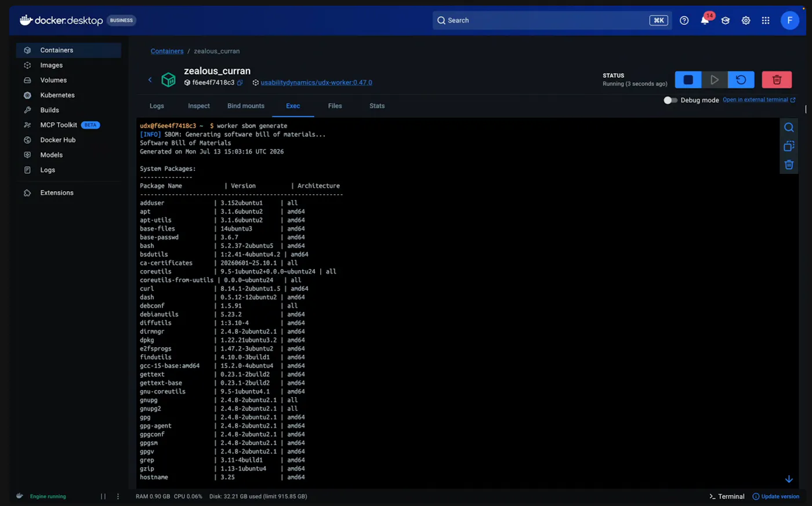812x506 pixels.
Task: Switch to the Files tab
Action: point(335,106)
